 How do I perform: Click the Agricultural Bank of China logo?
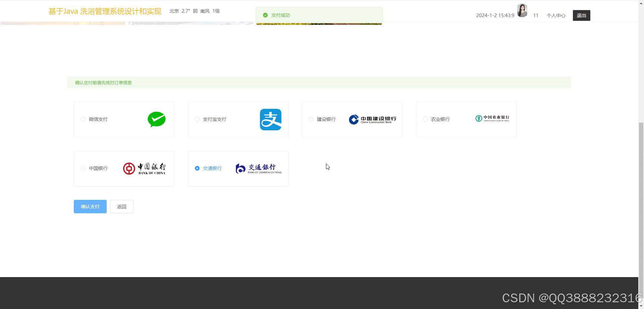point(492,118)
